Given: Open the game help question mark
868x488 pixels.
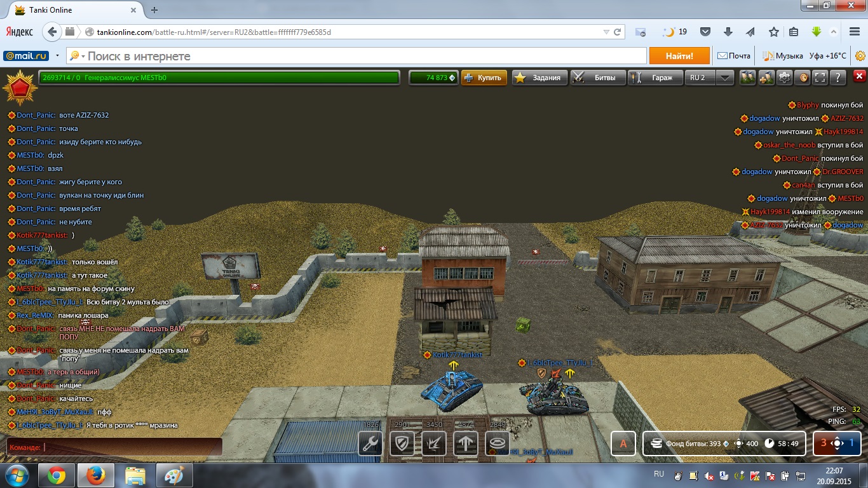Looking at the screenshot, I should [838, 78].
